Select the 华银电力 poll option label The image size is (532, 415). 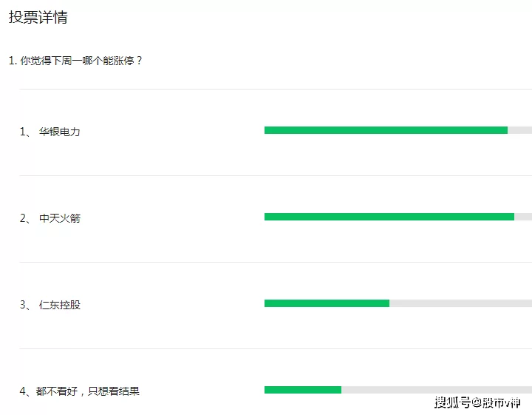point(59,132)
